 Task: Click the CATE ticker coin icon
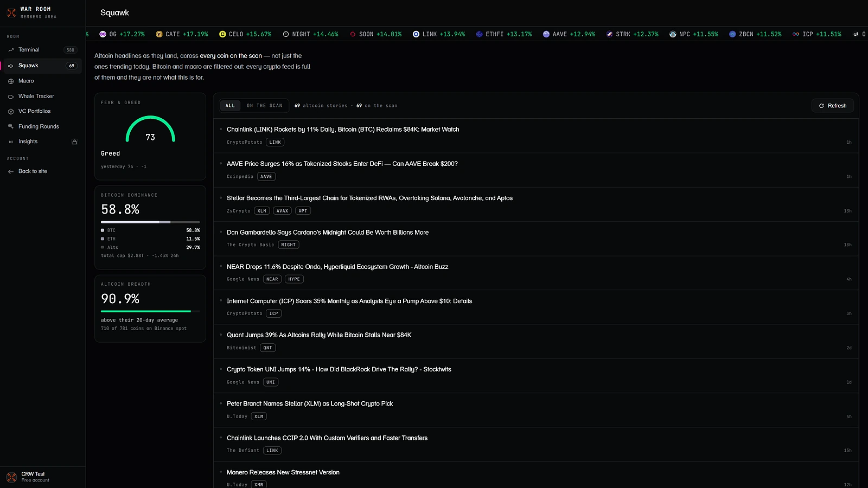tap(159, 34)
